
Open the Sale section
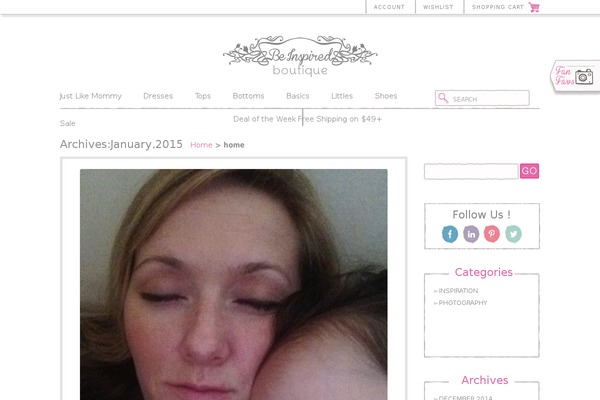tap(68, 123)
